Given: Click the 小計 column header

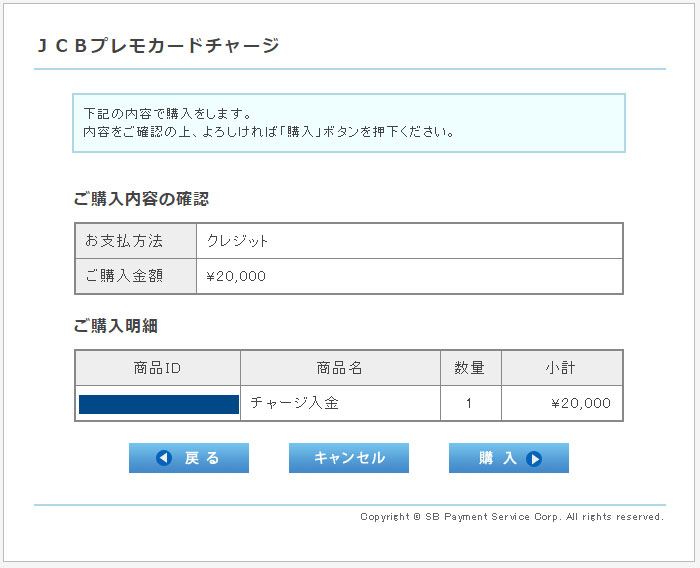Looking at the screenshot, I should pos(562,368).
